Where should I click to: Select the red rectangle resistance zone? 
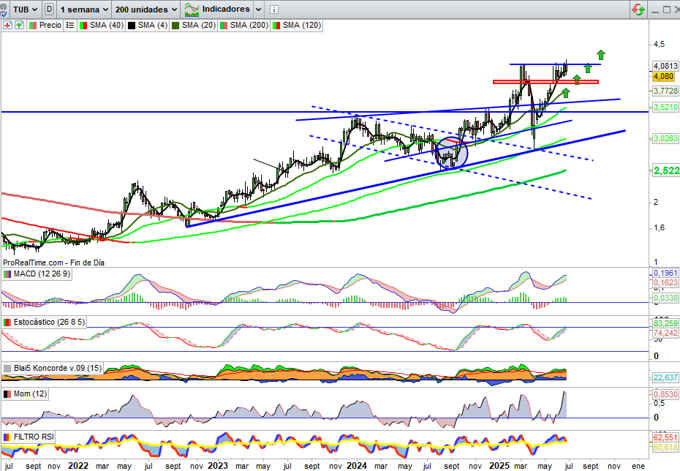[x=546, y=82]
